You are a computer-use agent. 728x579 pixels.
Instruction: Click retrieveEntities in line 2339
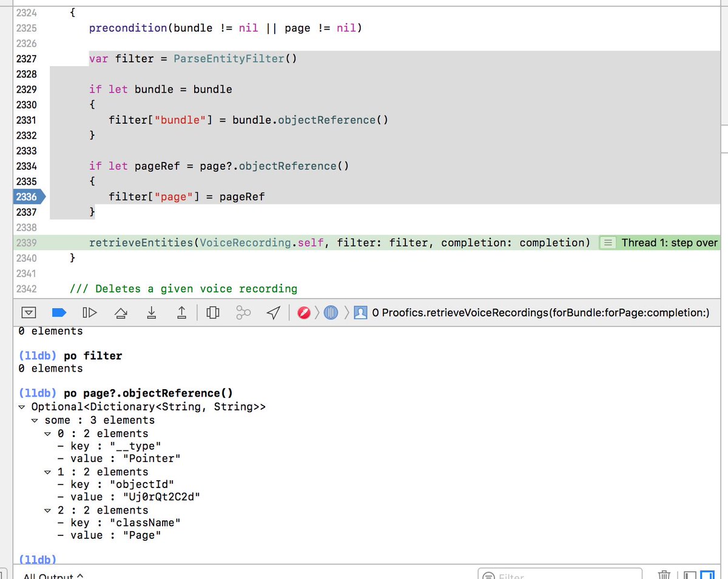click(x=141, y=243)
